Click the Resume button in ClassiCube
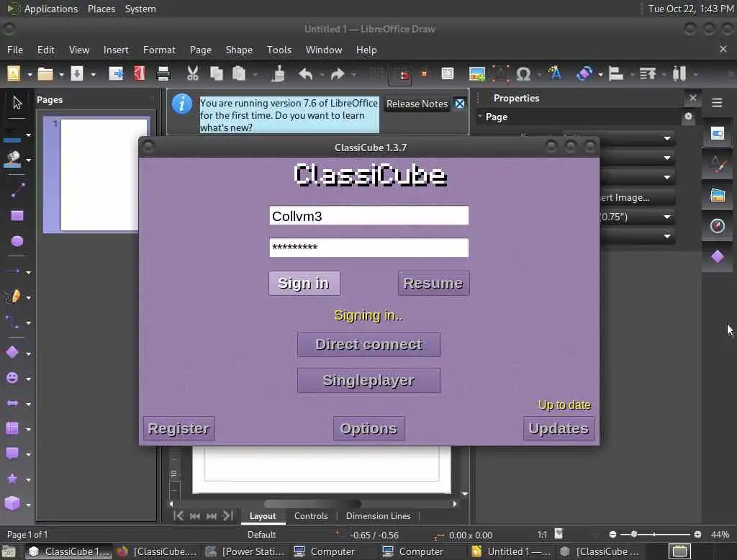This screenshot has height=560, width=737. pyautogui.click(x=433, y=283)
